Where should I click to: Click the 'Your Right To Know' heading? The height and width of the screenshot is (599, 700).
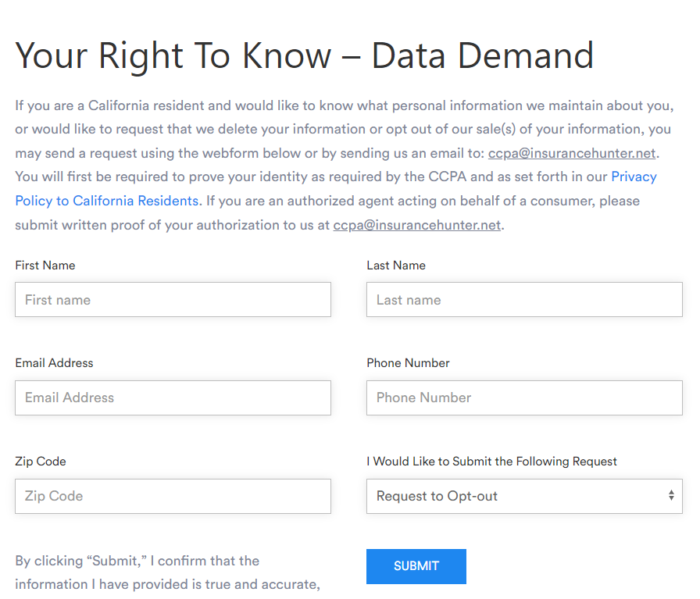(304, 56)
